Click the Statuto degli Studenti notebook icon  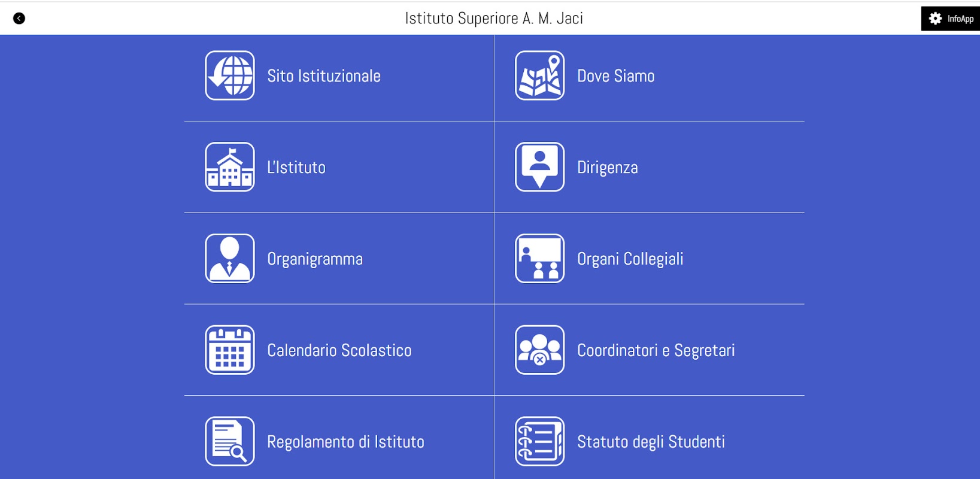(x=539, y=441)
